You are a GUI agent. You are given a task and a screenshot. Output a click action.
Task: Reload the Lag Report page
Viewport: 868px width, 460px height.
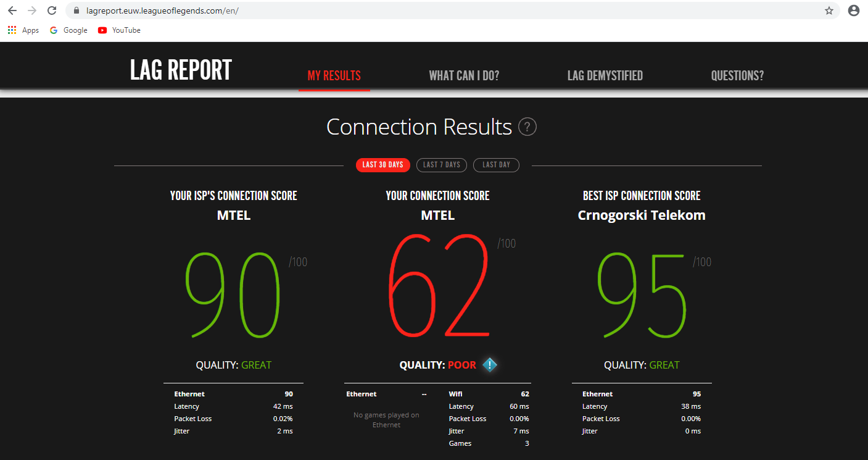click(52, 10)
